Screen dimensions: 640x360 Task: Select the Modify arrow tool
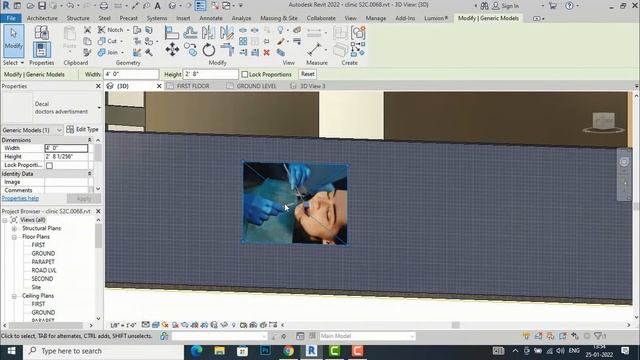pos(13,40)
